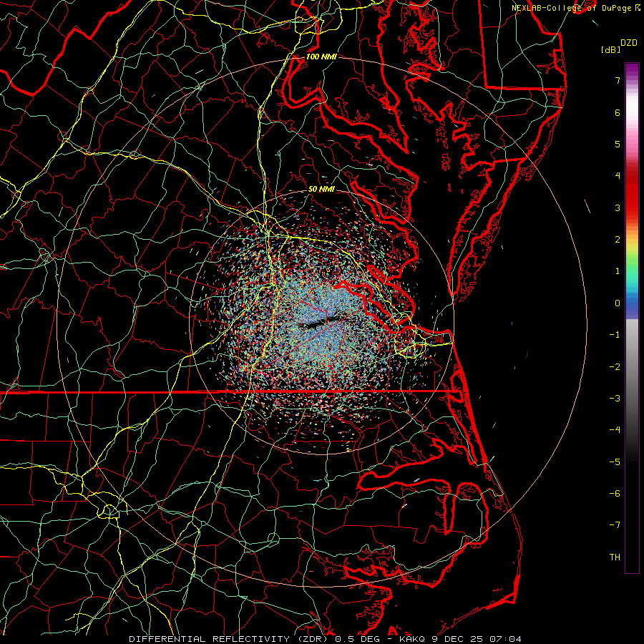Pick the "-6" tick label on the color scale
This screenshot has width=644, height=644.
[615, 494]
